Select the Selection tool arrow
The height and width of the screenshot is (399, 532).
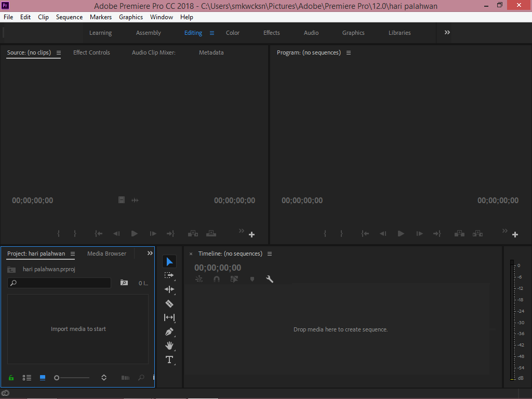(x=169, y=262)
